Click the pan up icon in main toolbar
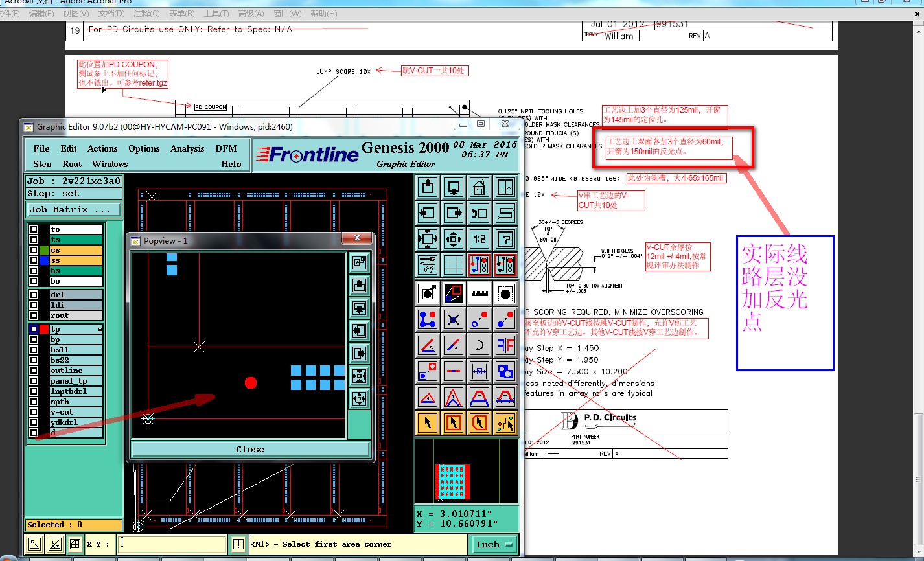The width and height of the screenshot is (924, 561). pos(428,187)
